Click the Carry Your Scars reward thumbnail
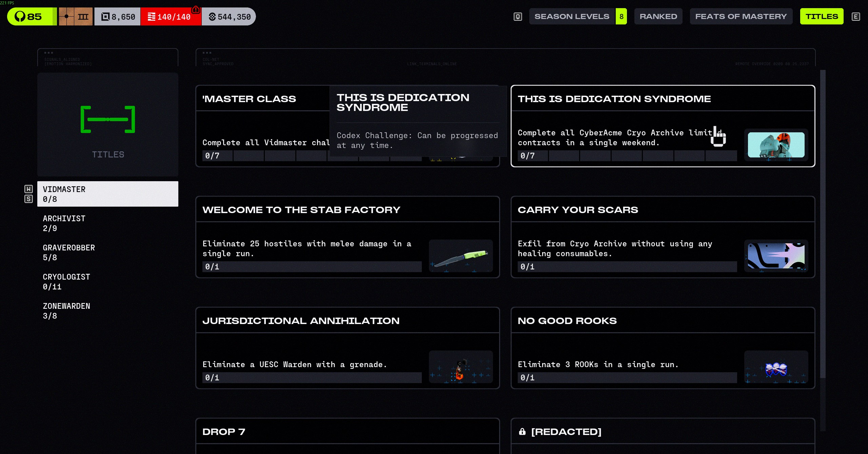Screen dimensions: 868x454 click(776, 256)
